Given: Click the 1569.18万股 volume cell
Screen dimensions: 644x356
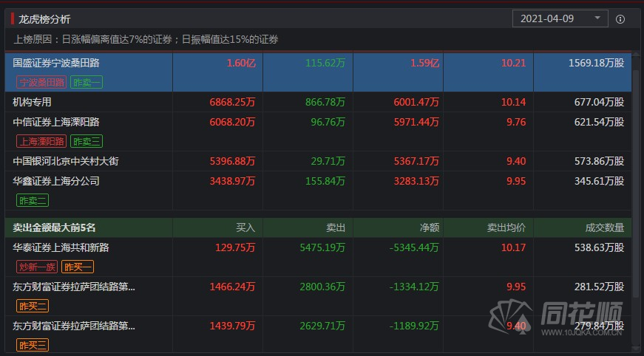Looking at the screenshot, I should pyautogui.click(x=597, y=63).
